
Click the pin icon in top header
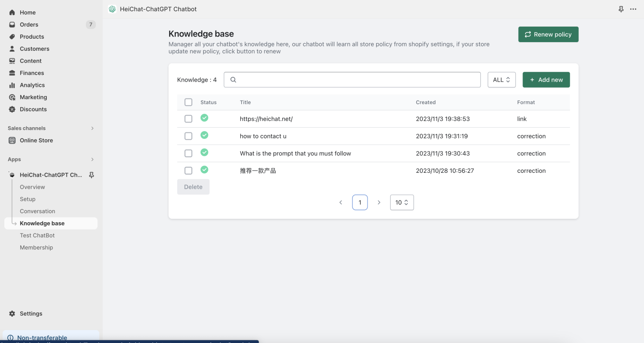621,9
